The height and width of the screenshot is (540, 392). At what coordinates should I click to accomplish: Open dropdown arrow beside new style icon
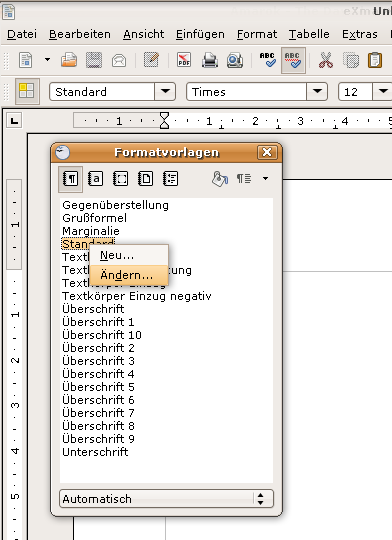pyautogui.click(x=265, y=178)
